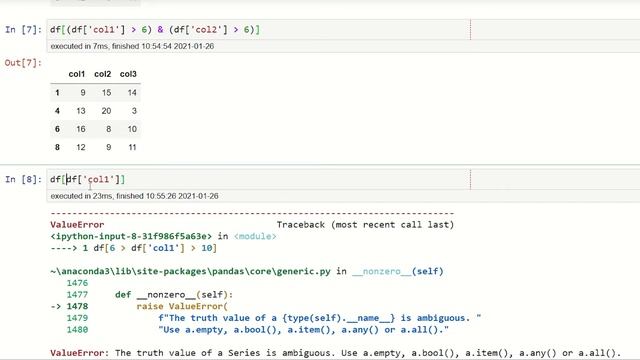
Task: Click the value 15 in row 1
Action: coord(107,93)
